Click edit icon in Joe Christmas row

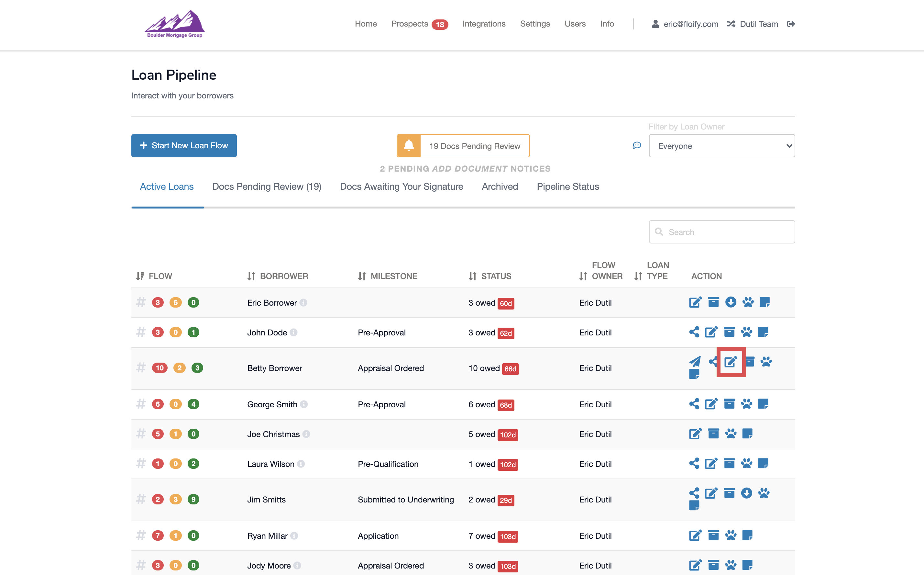point(695,434)
